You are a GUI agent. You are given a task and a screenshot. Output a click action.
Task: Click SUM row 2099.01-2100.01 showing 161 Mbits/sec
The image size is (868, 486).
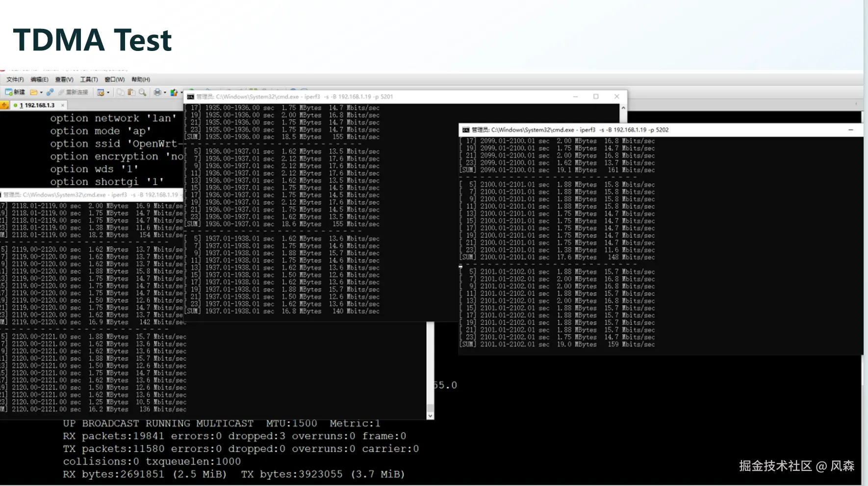click(x=557, y=170)
